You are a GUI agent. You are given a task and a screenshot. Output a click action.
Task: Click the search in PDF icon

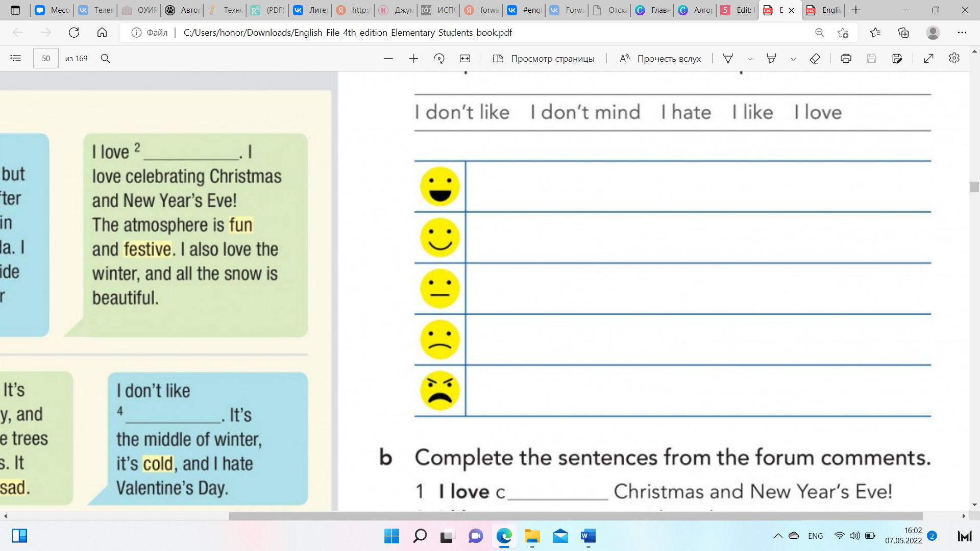pyautogui.click(x=105, y=58)
